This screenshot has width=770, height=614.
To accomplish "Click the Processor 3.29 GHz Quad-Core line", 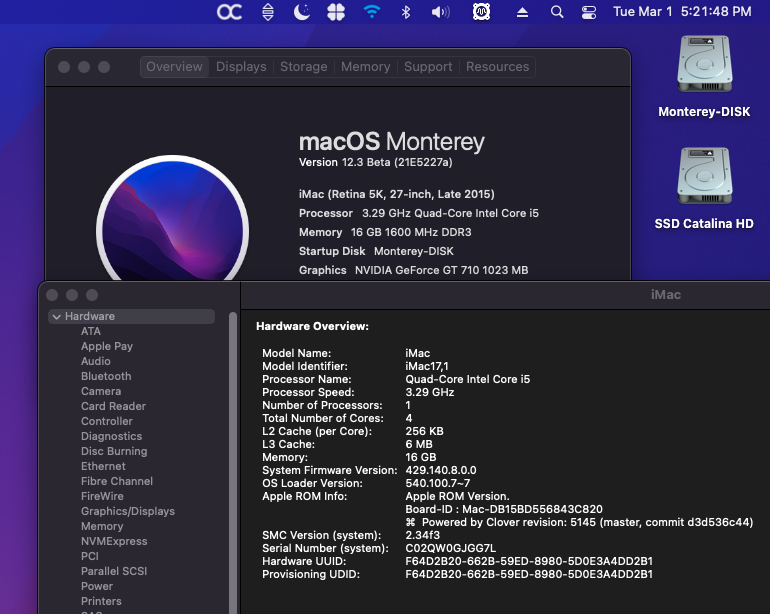I will 419,213.
